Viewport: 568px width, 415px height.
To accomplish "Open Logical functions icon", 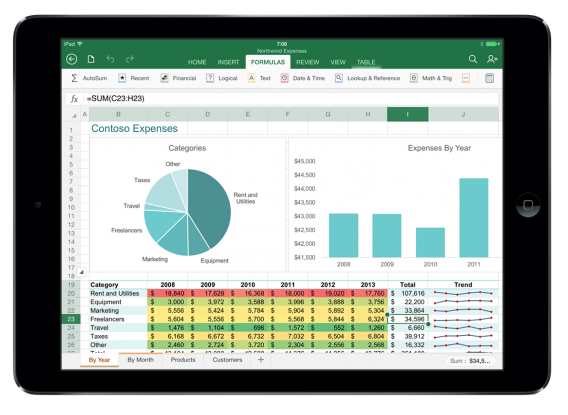I will coord(210,78).
